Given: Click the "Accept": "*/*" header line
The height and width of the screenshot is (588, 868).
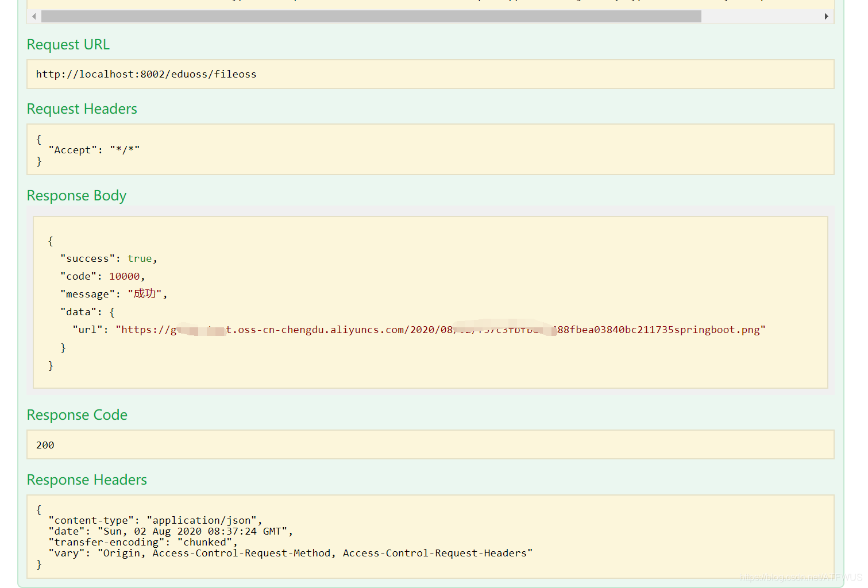Looking at the screenshot, I should coord(94,150).
